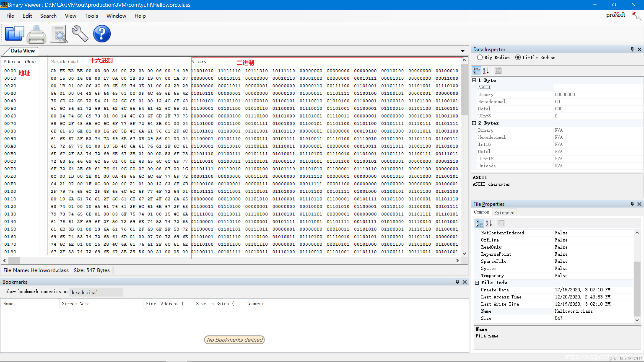Click the Categorized icon in Data Inspector
Viewport: 644px width, 362px height.
click(476, 71)
